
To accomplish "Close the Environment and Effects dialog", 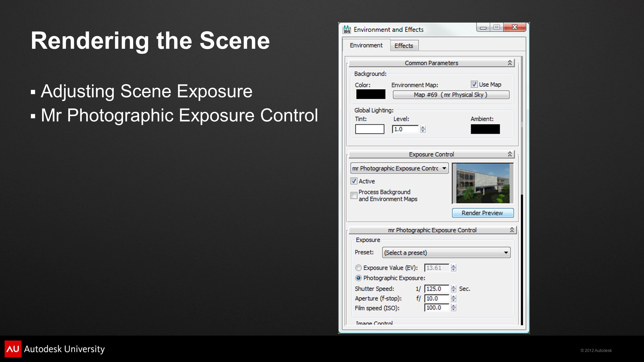I will pos(515,27).
